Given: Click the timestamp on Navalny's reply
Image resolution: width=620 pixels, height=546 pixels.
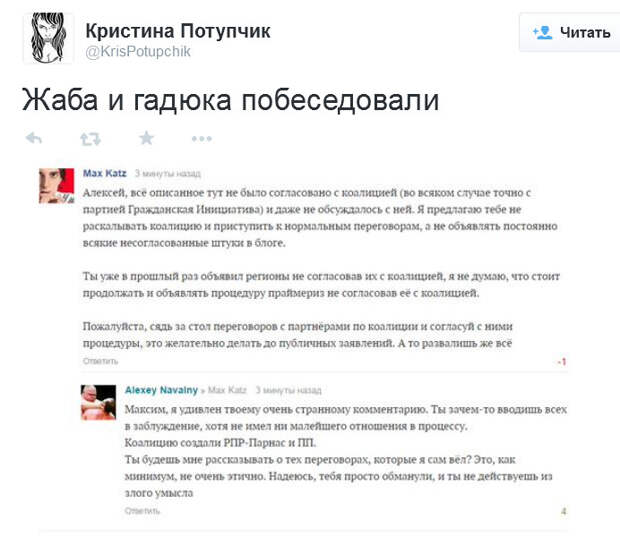Looking at the screenshot, I should (x=288, y=390).
